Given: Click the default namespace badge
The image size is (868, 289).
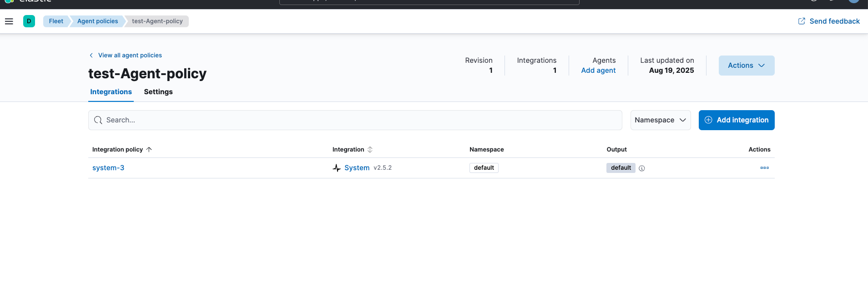Looking at the screenshot, I should point(484,168).
